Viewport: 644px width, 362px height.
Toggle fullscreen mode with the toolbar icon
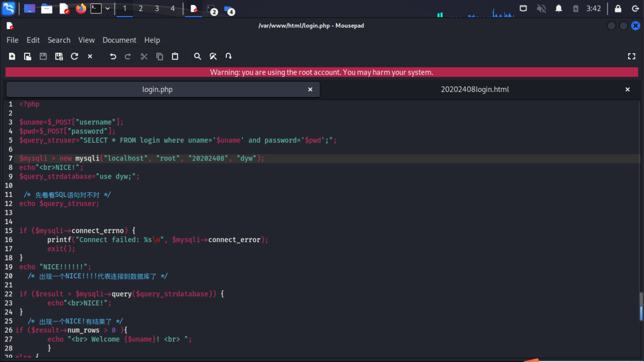point(631,56)
